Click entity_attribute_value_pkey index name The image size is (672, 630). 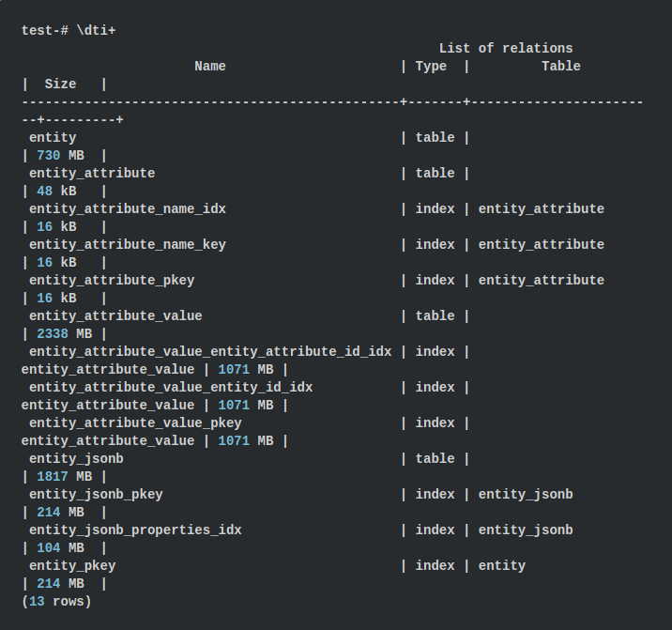coord(135,423)
